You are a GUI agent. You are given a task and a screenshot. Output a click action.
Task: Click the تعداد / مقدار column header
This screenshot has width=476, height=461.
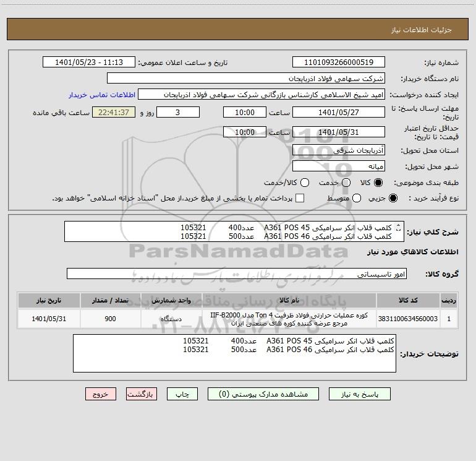point(110,301)
